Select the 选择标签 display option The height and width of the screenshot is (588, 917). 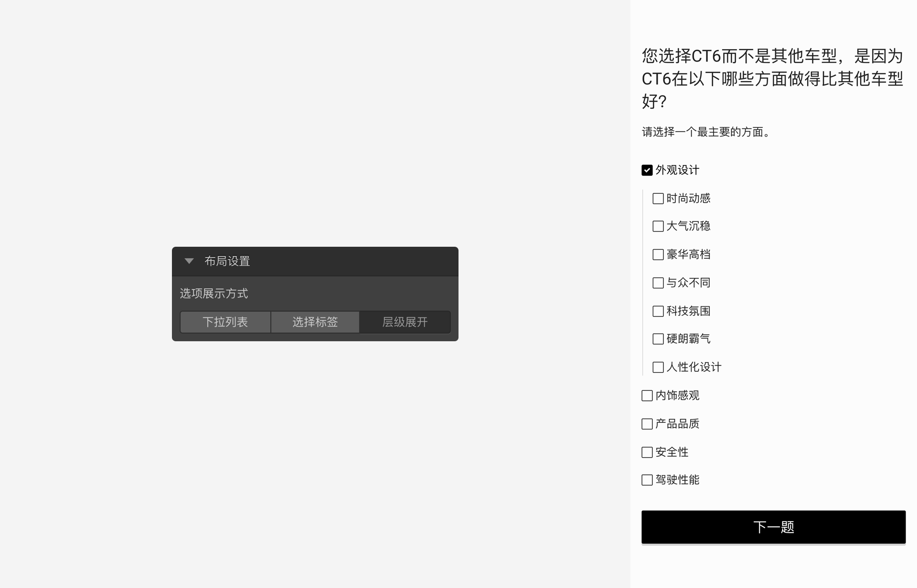point(315,322)
